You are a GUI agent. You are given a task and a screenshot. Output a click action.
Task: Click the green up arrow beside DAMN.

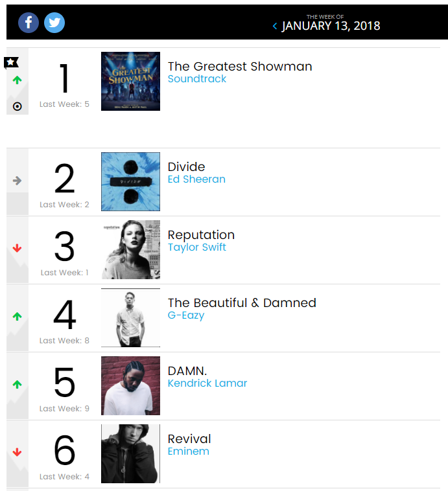[x=18, y=384]
